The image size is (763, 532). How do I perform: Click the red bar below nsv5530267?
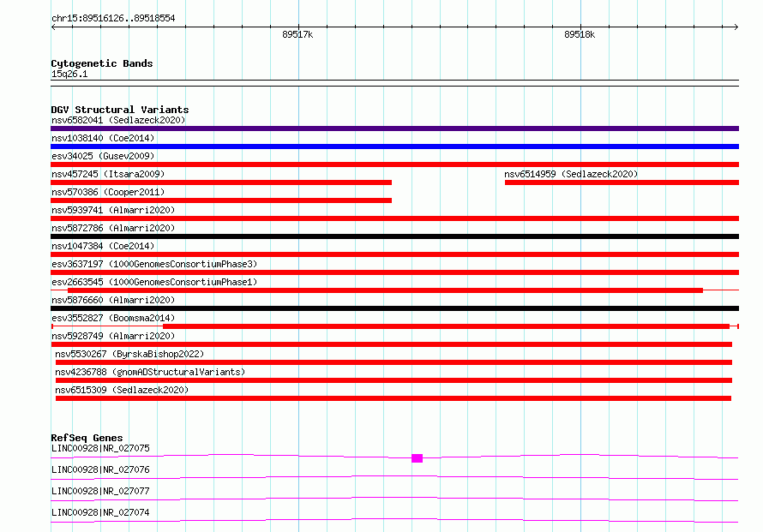point(394,362)
